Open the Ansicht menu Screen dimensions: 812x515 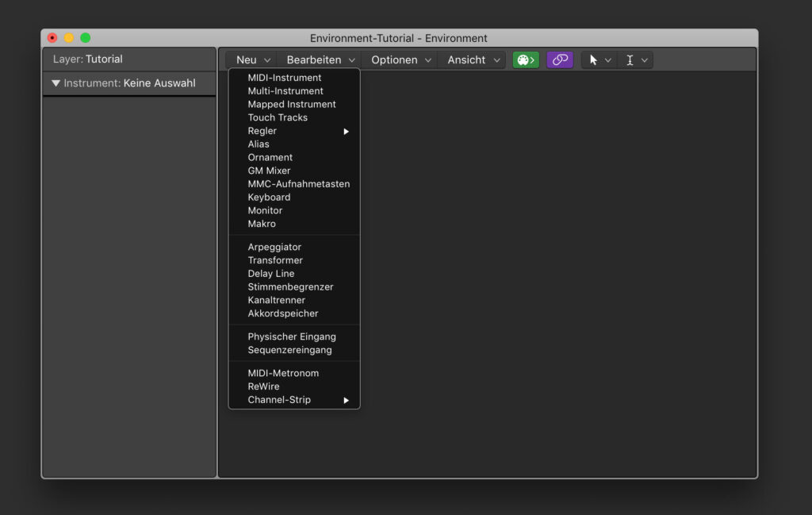[473, 60]
